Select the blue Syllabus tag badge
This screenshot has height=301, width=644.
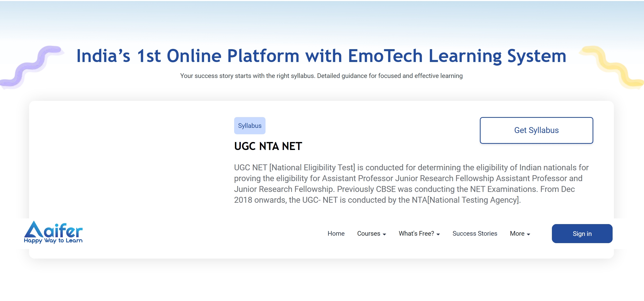point(250,126)
